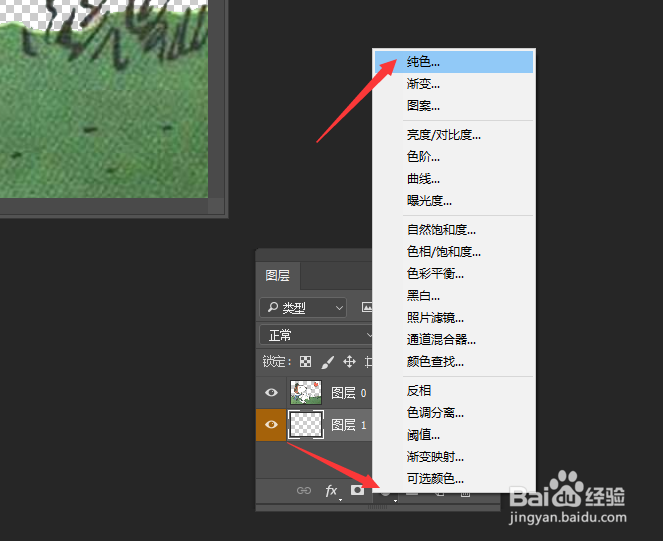Select 亮度/对比度... adjustment
The width and height of the screenshot is (663, 541).
click(x=454, y=135)
